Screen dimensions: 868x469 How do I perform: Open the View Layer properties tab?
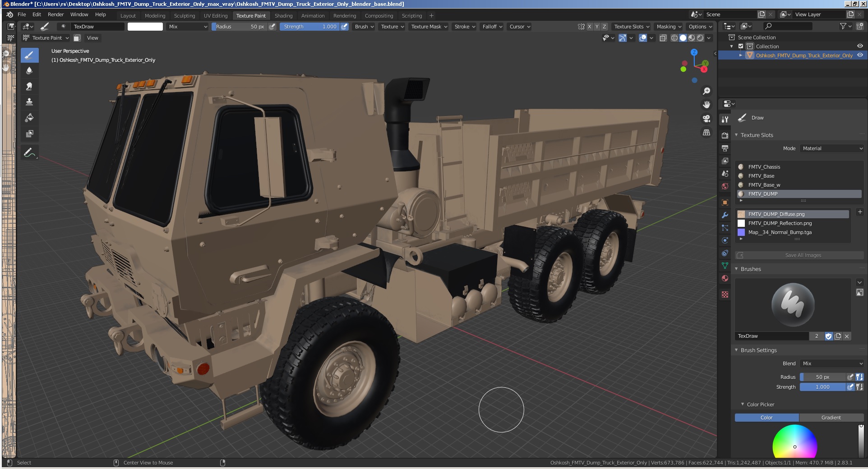coord(725,161)
